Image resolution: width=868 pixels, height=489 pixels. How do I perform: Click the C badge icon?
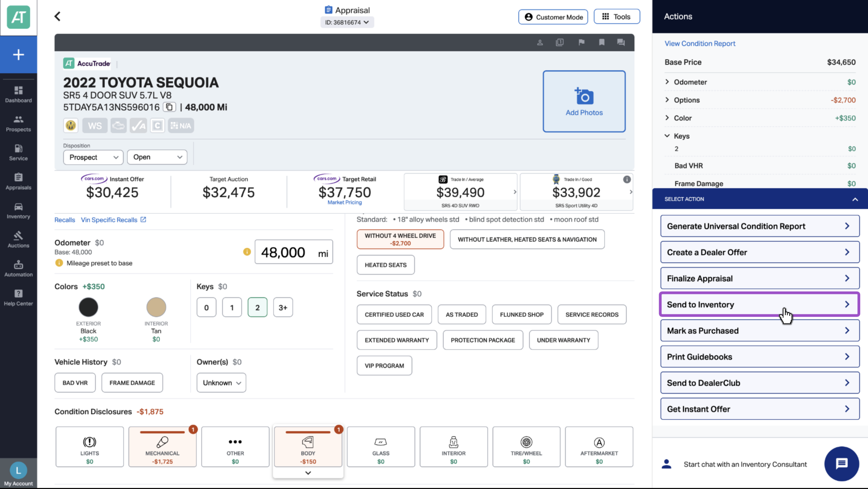coord(157,126)
